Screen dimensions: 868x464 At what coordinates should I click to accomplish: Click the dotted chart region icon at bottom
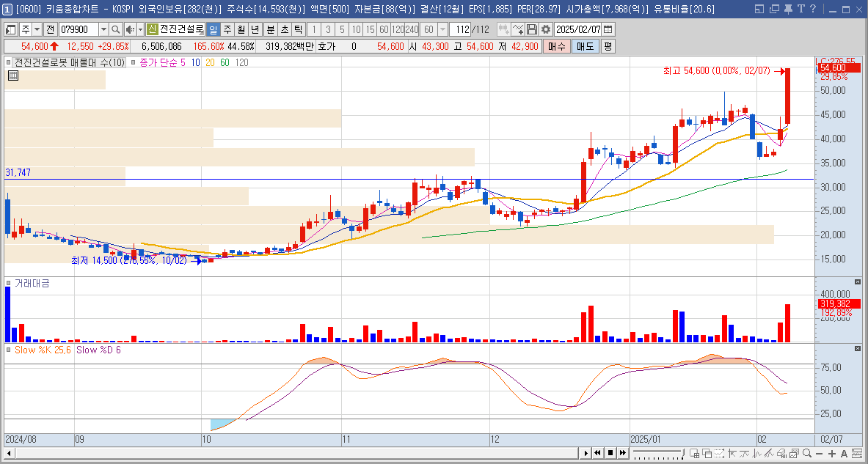tap(719, 454)
